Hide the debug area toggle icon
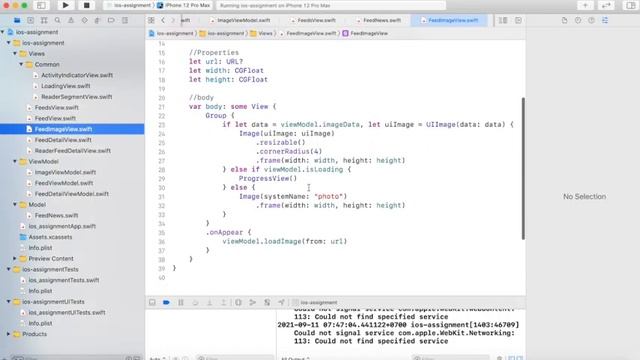 pos(152,302)
